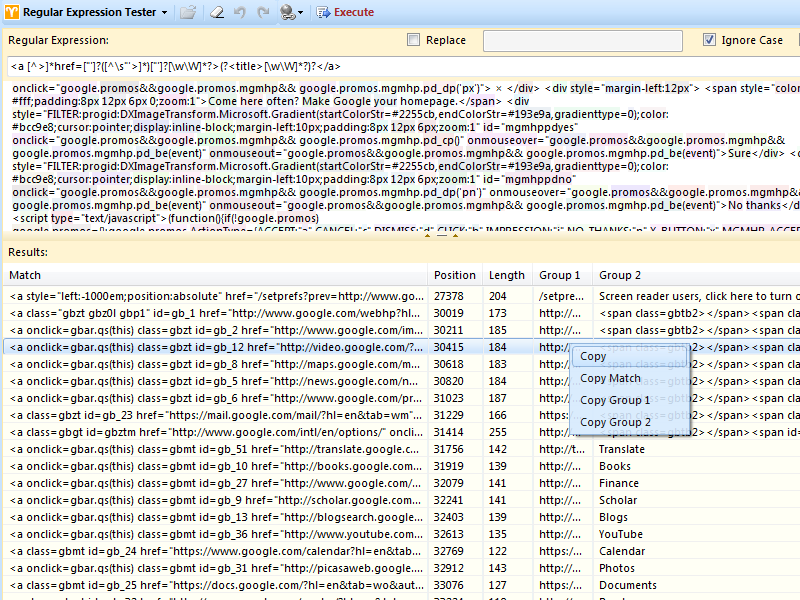This screenshot has height=600, width=800.
Task: Choose Copy from the context menu
Action: click(593, 356)
